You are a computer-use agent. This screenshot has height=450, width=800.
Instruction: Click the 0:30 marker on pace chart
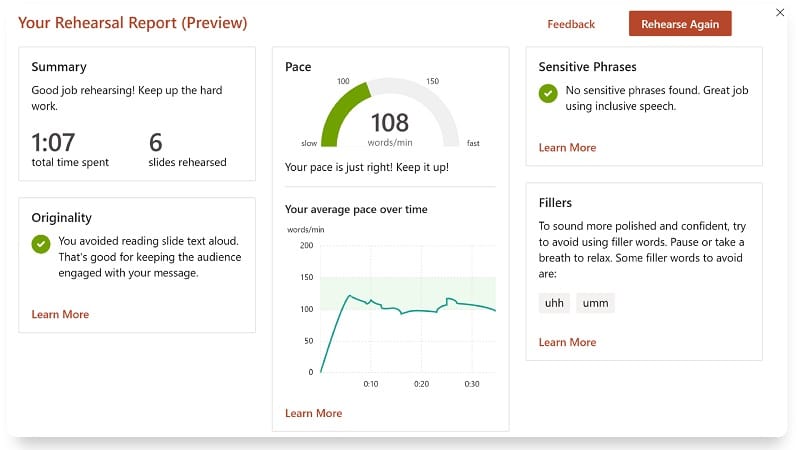tap(472, 384)
